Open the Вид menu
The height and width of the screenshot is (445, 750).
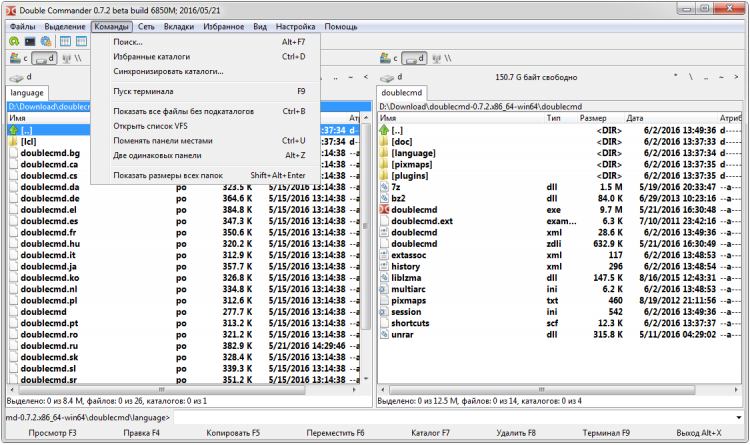[260, 27]
